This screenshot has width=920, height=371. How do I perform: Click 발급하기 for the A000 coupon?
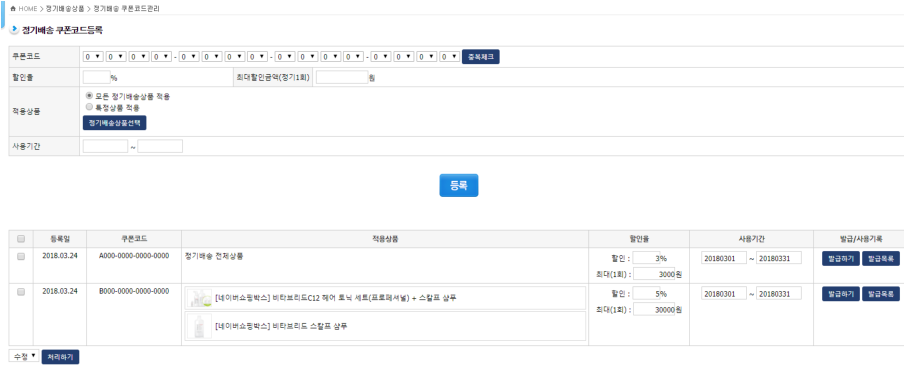click(841, 259)
